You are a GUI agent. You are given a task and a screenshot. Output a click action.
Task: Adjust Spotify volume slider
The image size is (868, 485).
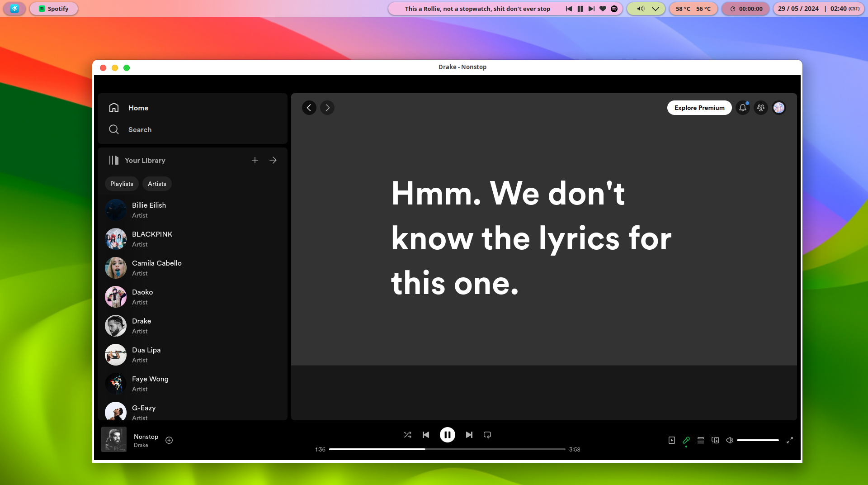758,440
